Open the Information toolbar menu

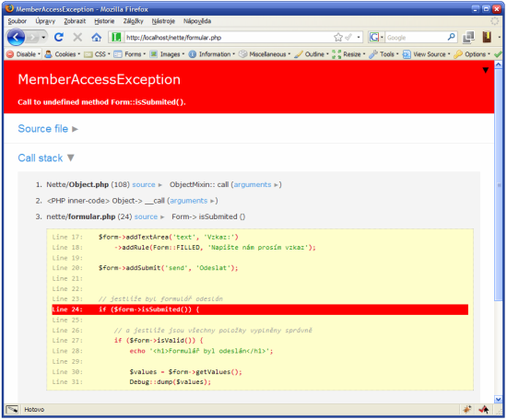212,54
